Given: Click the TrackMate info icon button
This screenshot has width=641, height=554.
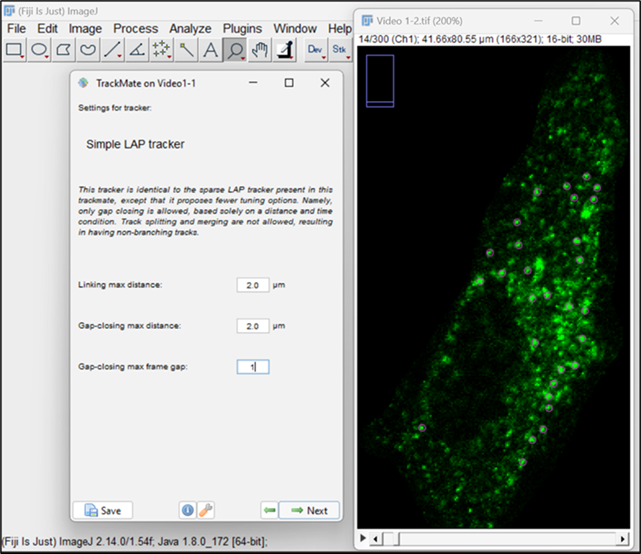Looking at the screenshot, I should pos(188,510).
